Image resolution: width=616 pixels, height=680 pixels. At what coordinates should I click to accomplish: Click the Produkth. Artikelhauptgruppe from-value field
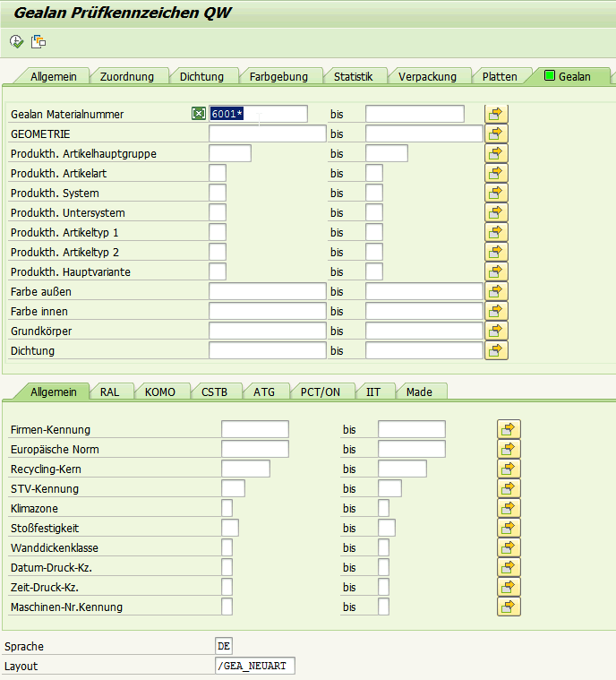[230, 153]
